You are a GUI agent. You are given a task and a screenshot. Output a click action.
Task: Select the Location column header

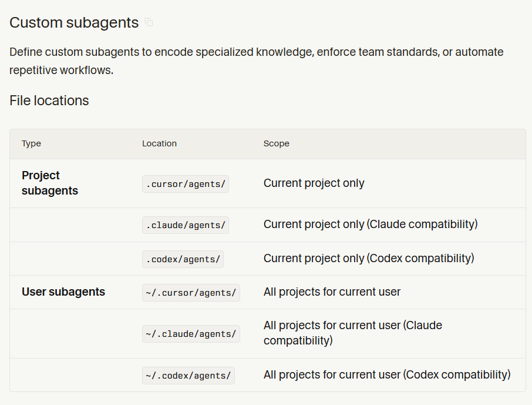point(160,143)
